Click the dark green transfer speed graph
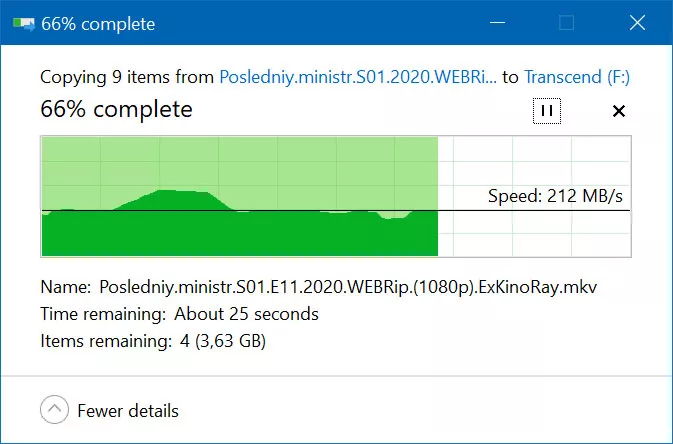 239,234
